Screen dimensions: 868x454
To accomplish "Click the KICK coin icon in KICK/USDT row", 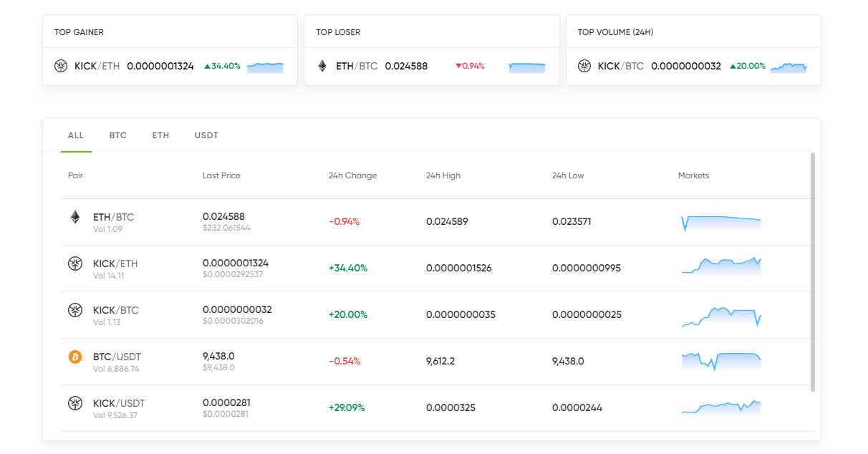I will (75, 403).
